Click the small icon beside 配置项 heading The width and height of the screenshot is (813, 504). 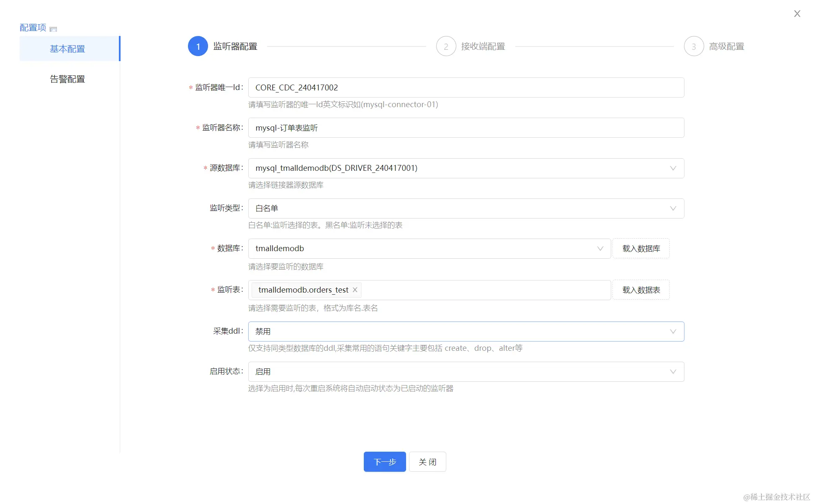click(x=53, y=29)
